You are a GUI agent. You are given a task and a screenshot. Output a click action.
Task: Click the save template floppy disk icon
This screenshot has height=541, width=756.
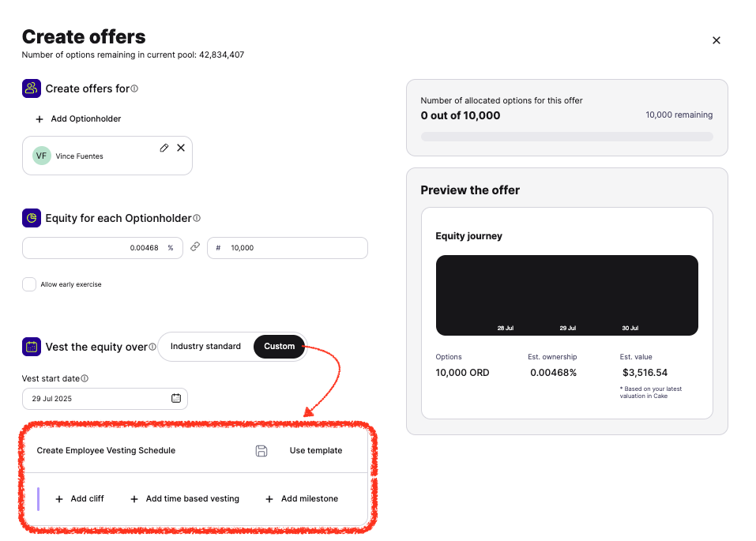(261, 451)
